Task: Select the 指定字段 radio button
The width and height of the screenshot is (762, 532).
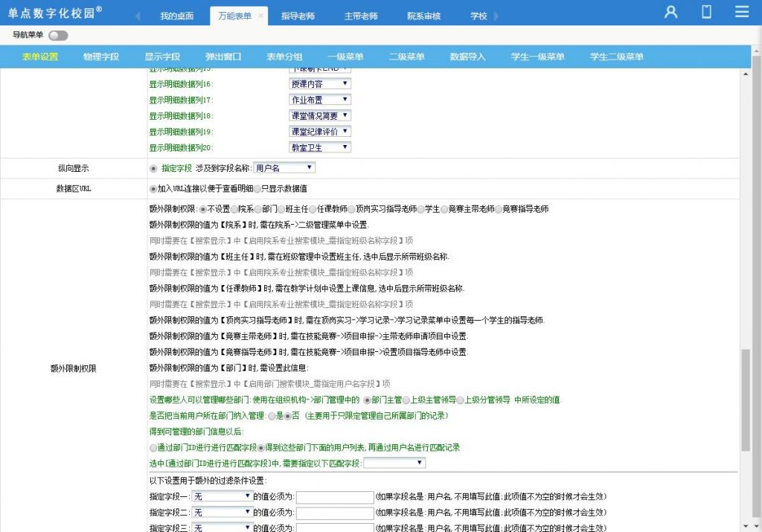Action: [153, 169]
